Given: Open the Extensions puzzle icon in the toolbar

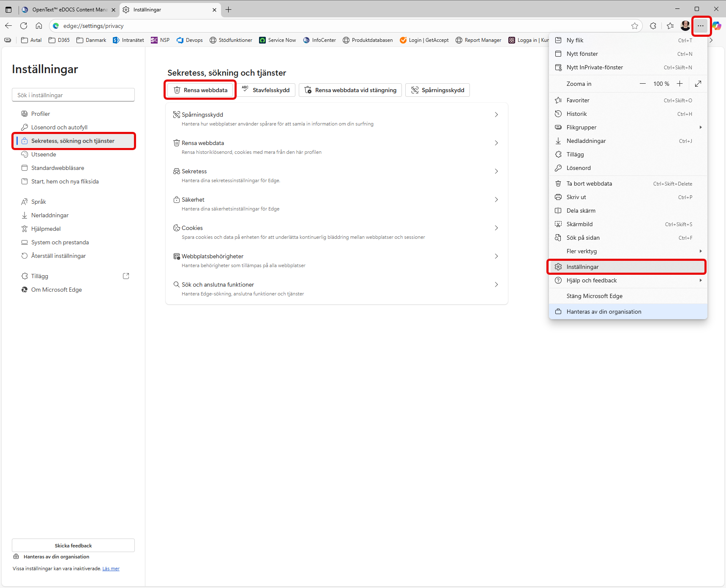Looking at the screenshot, I should (x=653, y=26).
